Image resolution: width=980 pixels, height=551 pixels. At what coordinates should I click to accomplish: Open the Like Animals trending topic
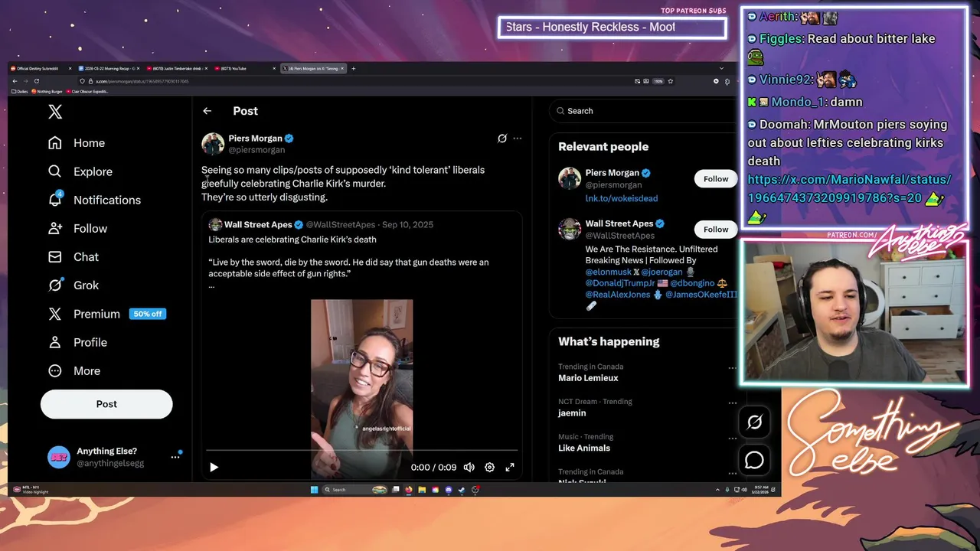[x=584, y=448]
